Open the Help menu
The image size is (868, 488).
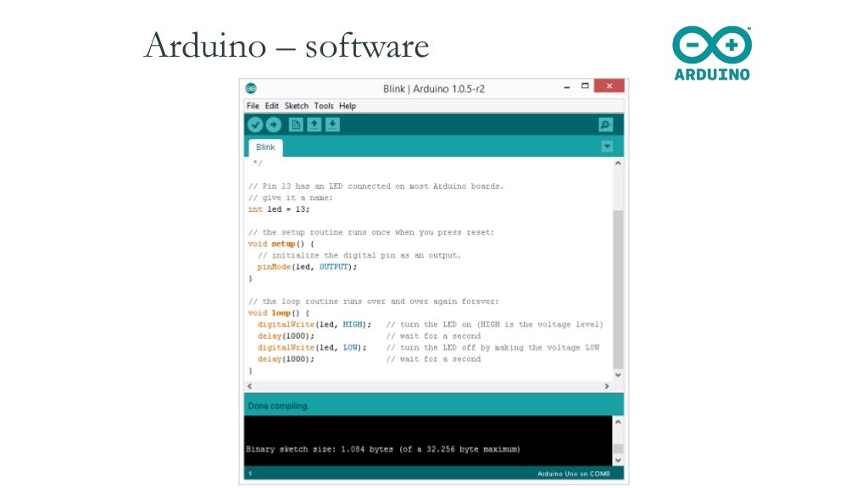pyautogui.click(x=348, y=106)
